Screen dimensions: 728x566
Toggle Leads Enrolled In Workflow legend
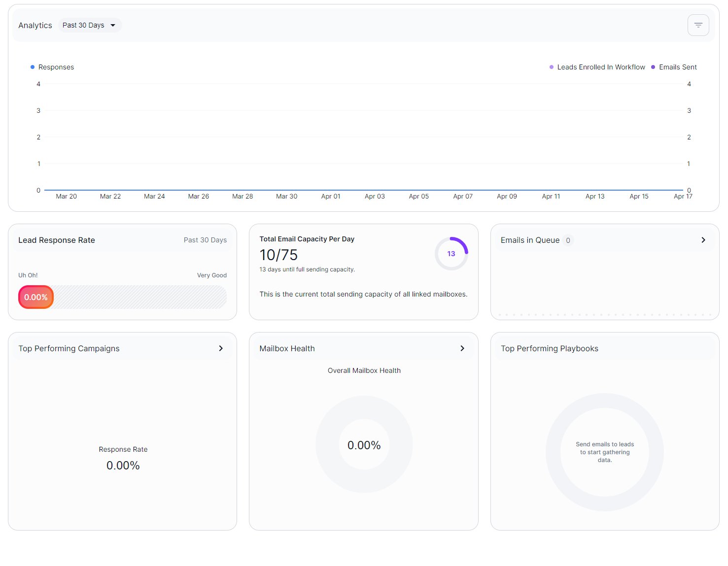pyautogui.click(x=597, y=67)
